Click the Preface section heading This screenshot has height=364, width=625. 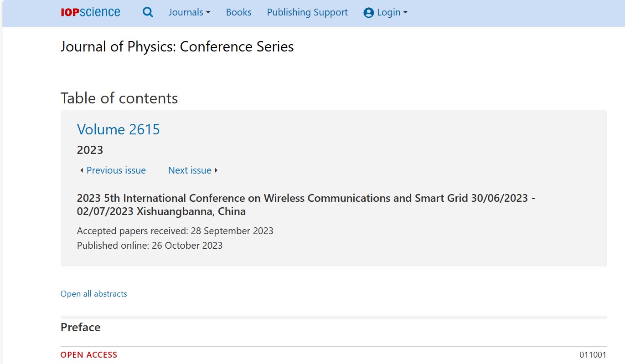click(80, 328)
